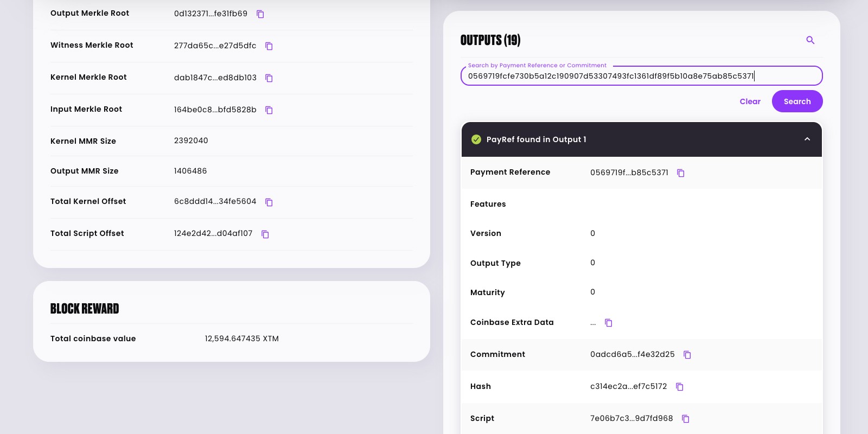Image resolution: width=868 pixels, height=434 pixels.
Task: Select the payment reference search input field
Action: [641, 75]
